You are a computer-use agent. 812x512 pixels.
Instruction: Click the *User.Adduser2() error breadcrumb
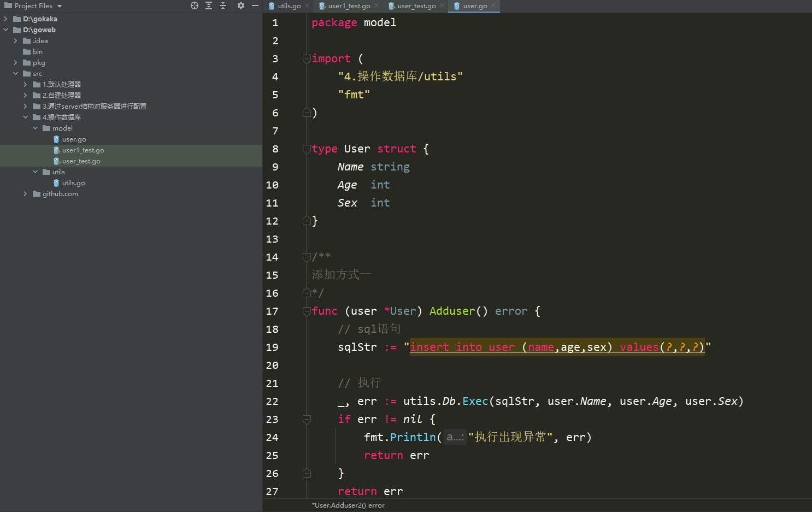[x=348, y=505]
